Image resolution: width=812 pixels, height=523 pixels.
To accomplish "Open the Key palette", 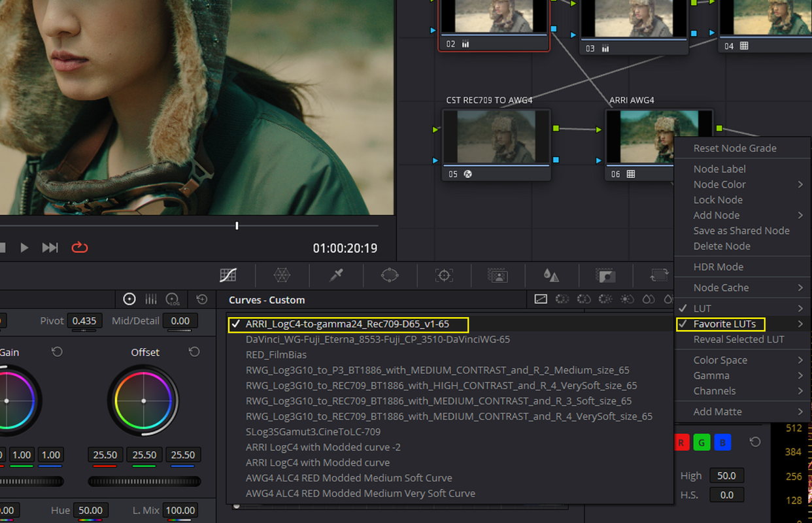I will [605, 275].
